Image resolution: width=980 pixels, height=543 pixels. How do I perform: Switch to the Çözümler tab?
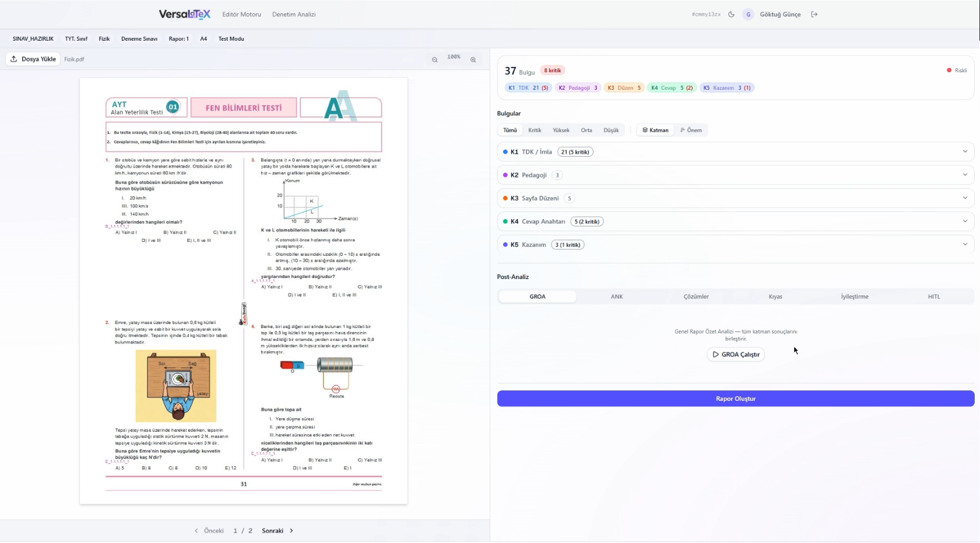coord(696,297)
